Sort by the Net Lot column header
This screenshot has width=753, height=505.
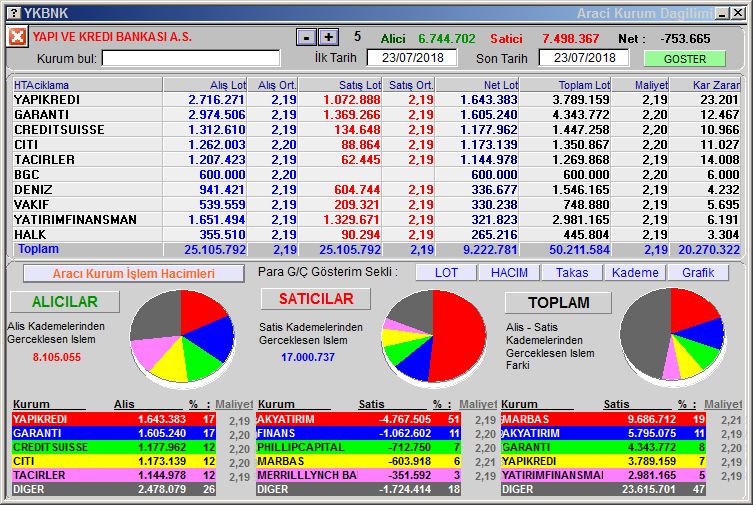[x=477, y=85]
